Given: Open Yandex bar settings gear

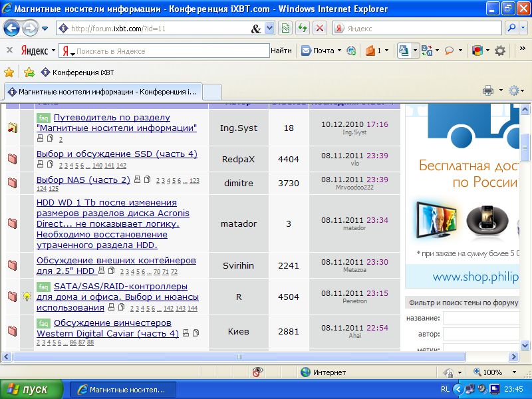Looking at the screenshot, I should [x=500, y=51].
